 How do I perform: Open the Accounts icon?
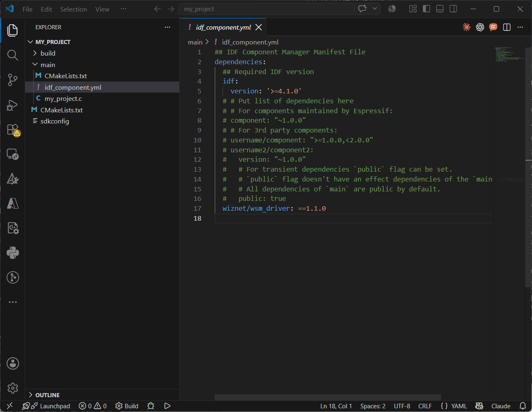[13, 363]
